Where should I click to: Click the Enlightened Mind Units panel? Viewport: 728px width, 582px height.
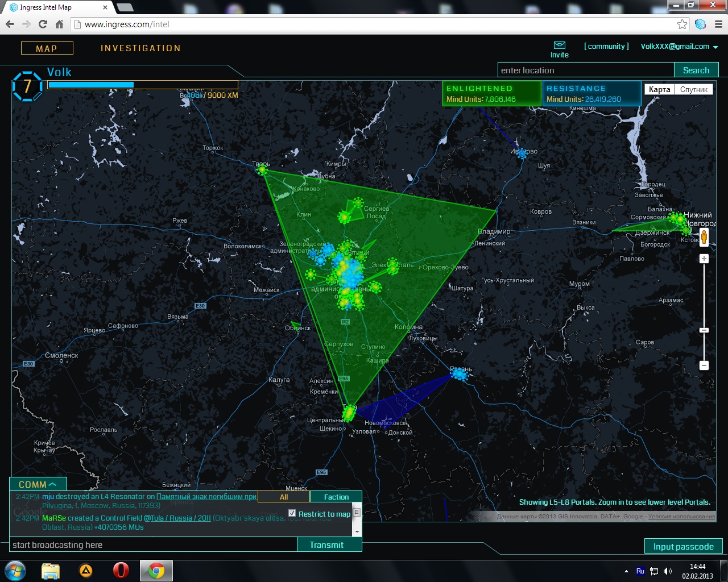492,93
